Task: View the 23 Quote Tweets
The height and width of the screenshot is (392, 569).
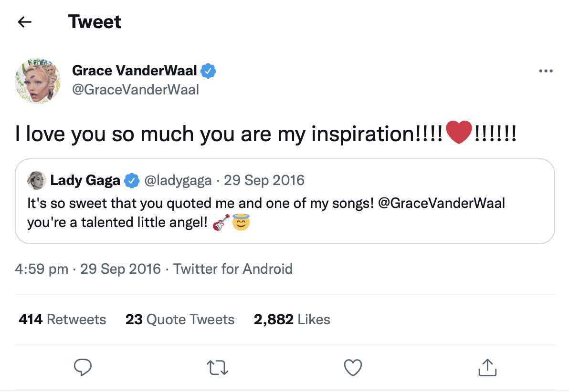Action: (180, 320)
